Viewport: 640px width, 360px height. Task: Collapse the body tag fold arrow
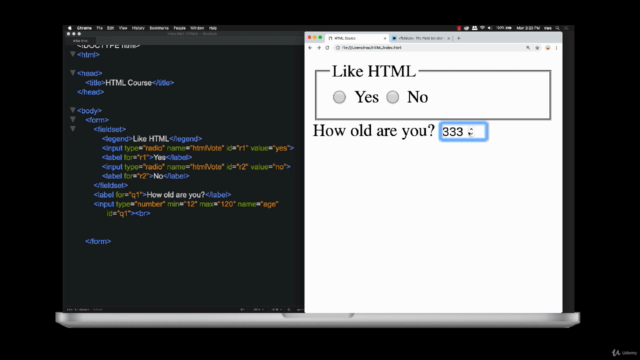[x=73, y=110]
